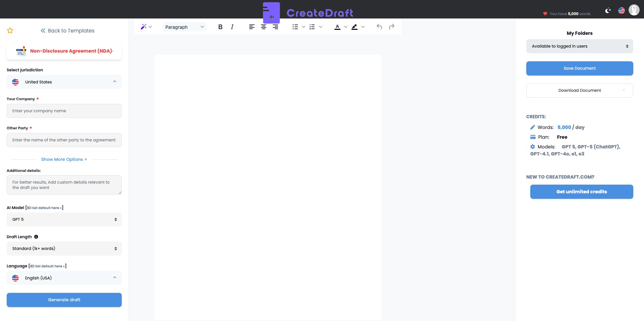Align text center

[x=264, y=27]
